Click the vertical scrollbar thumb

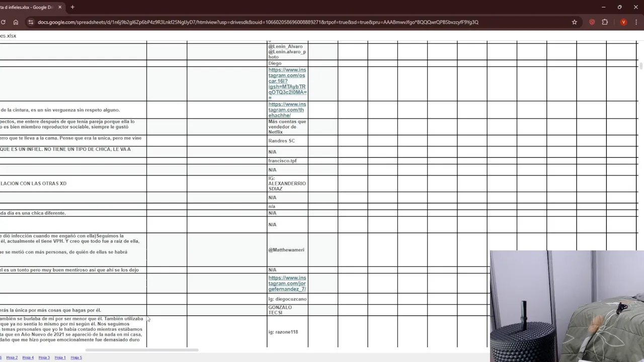tap(641, 66)
